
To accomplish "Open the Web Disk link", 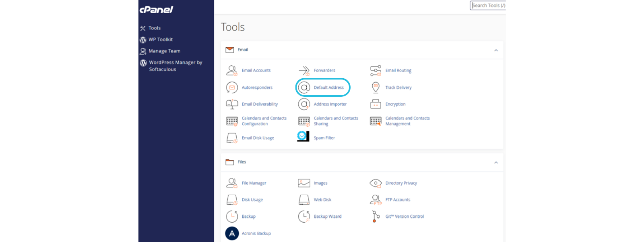I will click(x=322, y=200).
